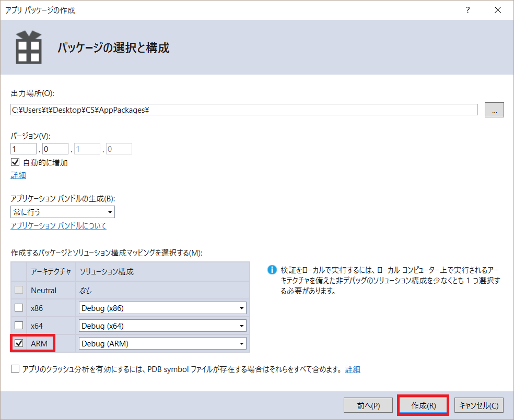Image resolution: width=514 pixels, height=420 pixels.
Task: Click the x64 architecture label
Action: 37,326
